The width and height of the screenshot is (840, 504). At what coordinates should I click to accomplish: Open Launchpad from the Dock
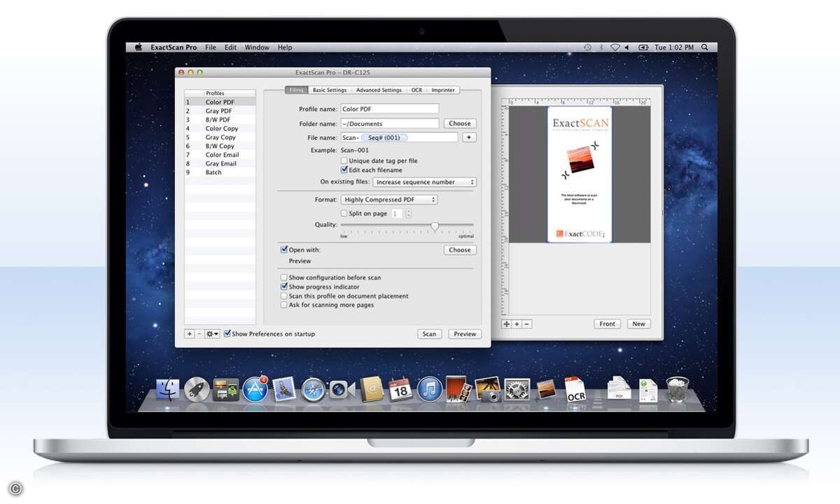pyautogui.click(x=197, y=389)
